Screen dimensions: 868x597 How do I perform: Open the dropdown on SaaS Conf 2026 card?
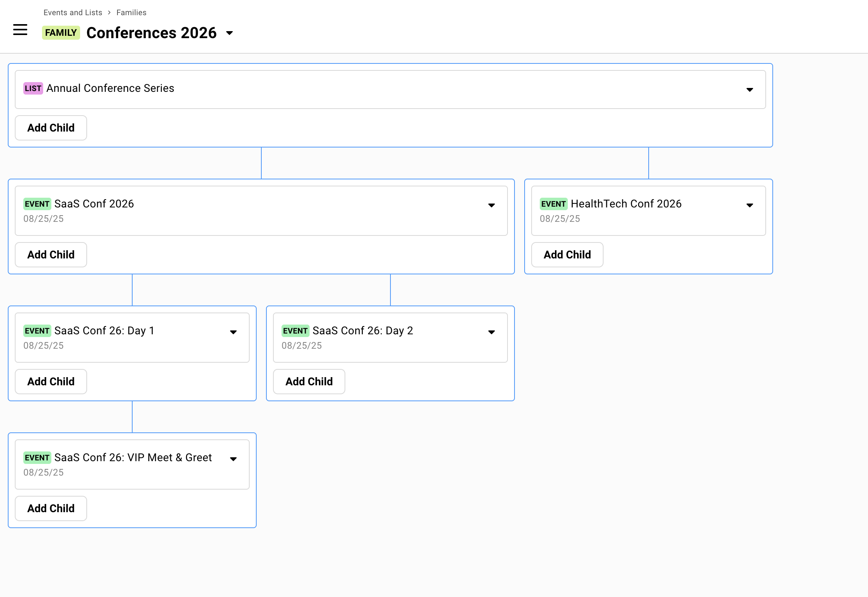click(x=492, y=205)
